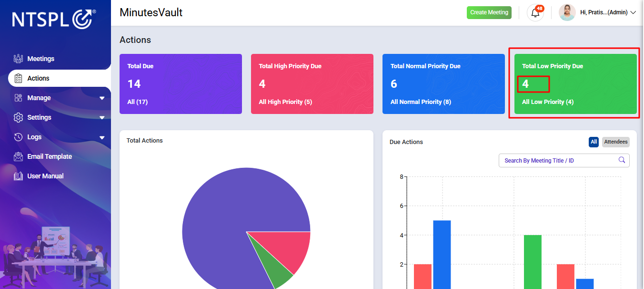Screen dimensions: 644x289
Task: Click the Create Meeting button
Action: click(489, 12)
